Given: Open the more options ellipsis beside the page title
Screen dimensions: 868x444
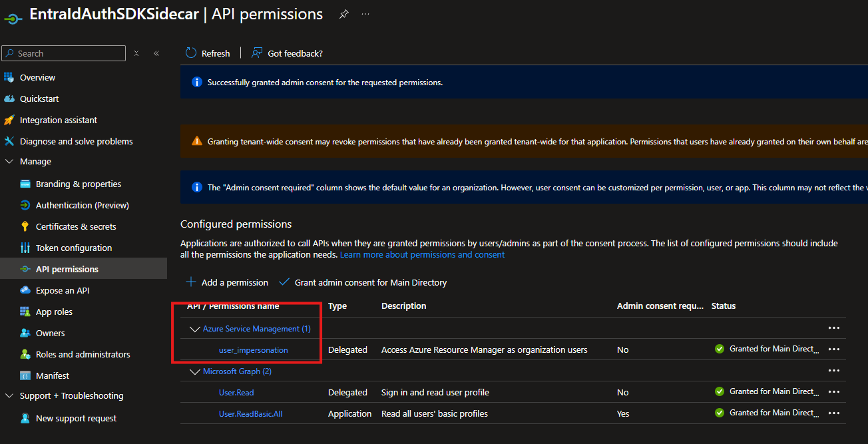Looking at the screenshot, I should click(x=365, y=14).
